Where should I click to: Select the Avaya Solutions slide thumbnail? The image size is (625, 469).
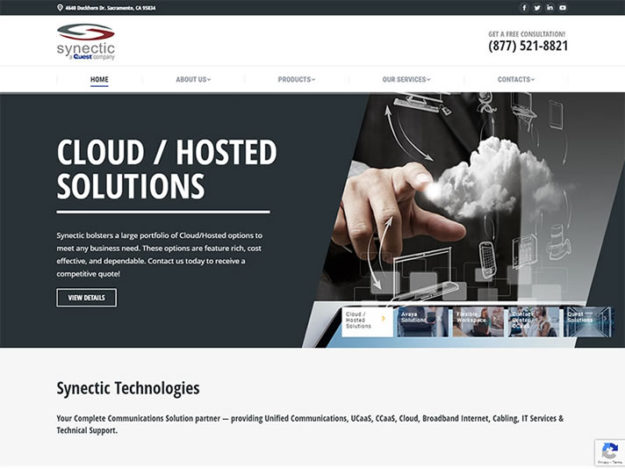click(423, 321)
